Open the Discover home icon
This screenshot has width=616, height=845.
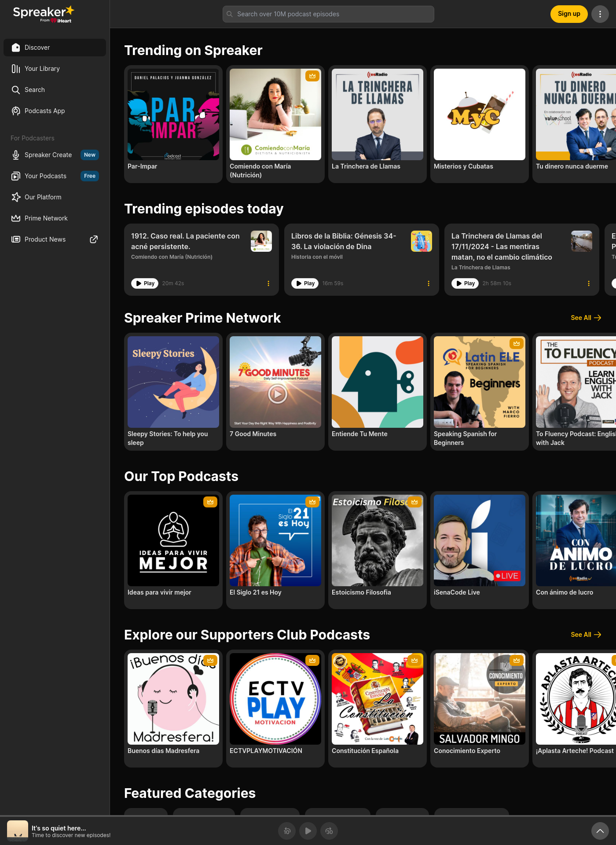[16, 48]
